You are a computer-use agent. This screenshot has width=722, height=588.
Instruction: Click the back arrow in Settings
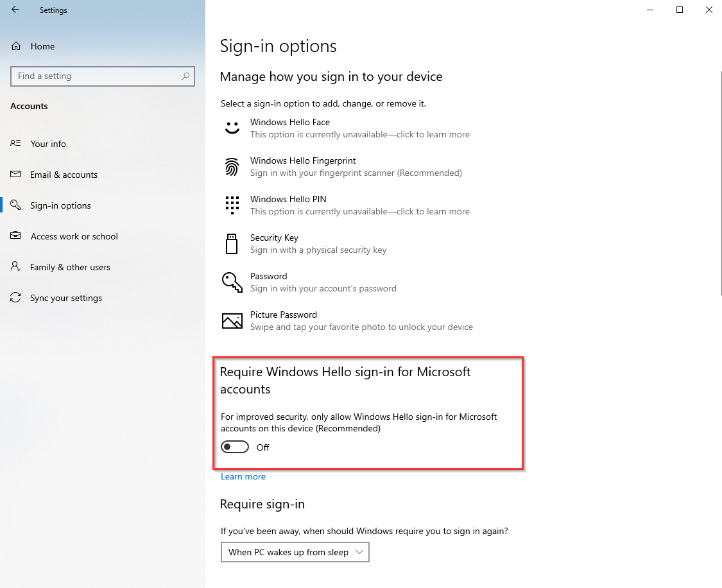(x=15, y=10)
